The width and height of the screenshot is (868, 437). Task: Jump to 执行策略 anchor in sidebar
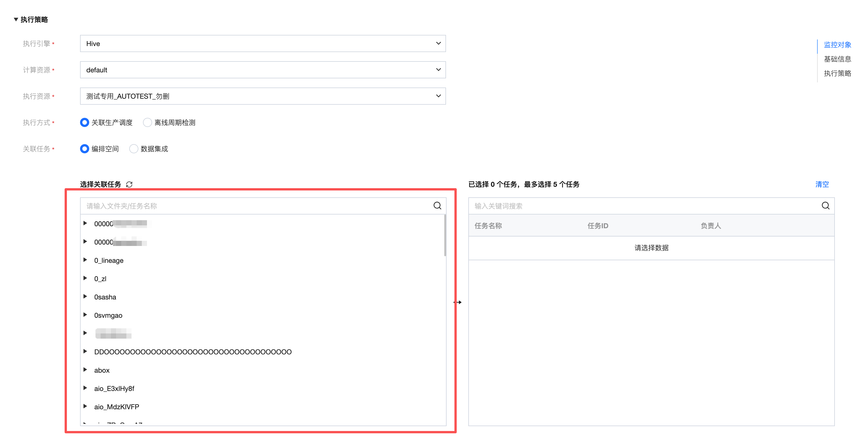pos(837,74)
